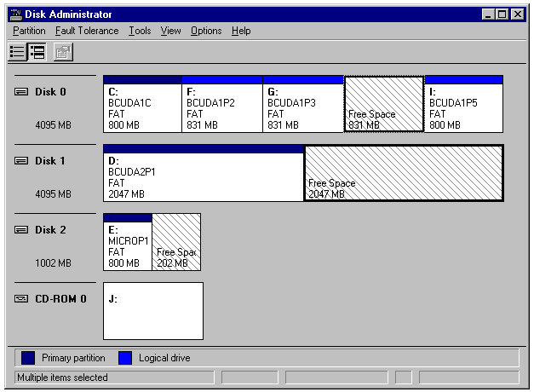Show the Options menu

coord(206,31)
